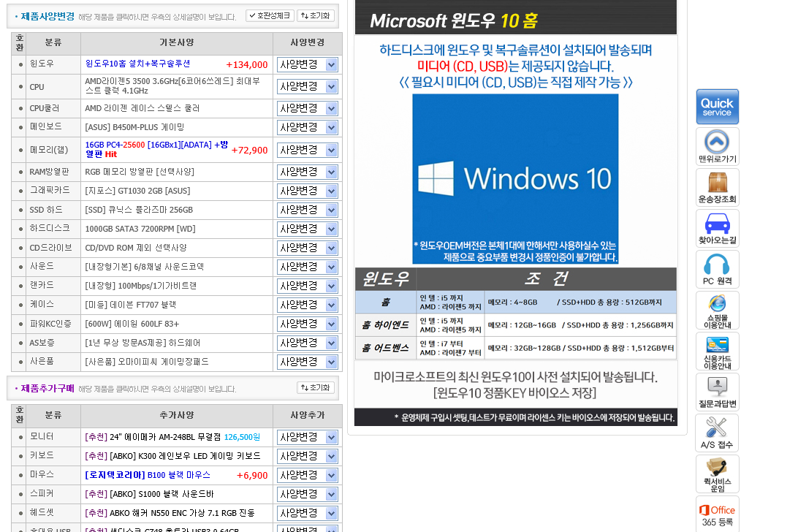Image resolution: width=798 pixels, height=532 pixels.
Task: Open 사양변경 dropdown for CPU row
Action: tap(308, 86)
